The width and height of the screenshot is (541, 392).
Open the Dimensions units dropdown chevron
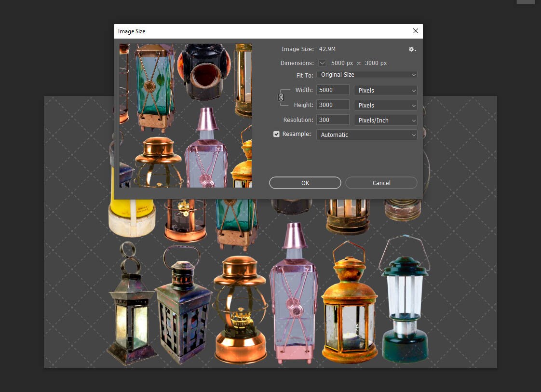[322, 63]
